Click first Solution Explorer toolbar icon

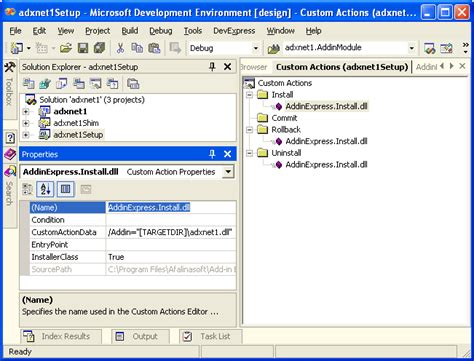point(29,84)
